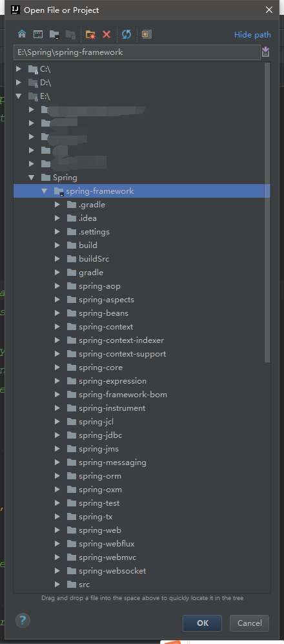Select the .settings folder

(x=94, y=232)
